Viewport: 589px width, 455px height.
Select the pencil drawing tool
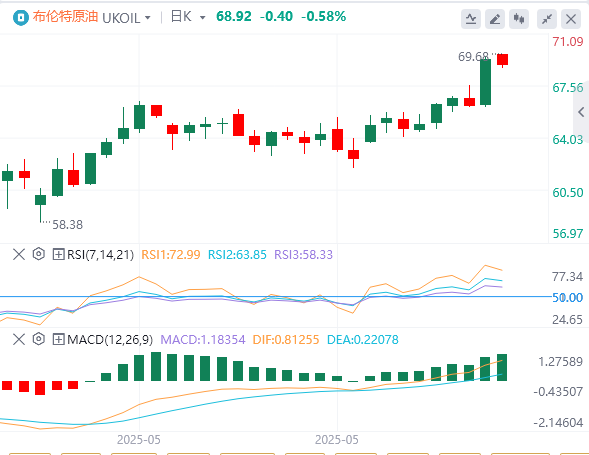pos(495,19)
